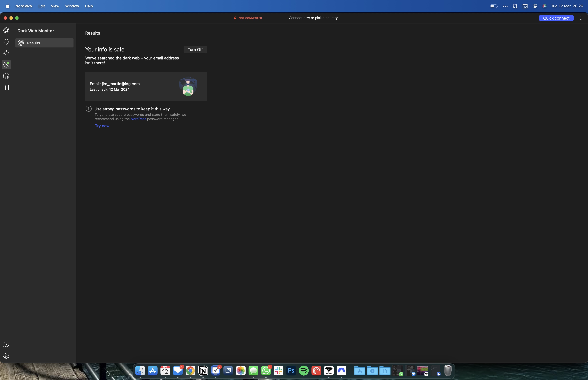Follow the NordPass link
Screen dimensions: 588x380
pos(138,119)
